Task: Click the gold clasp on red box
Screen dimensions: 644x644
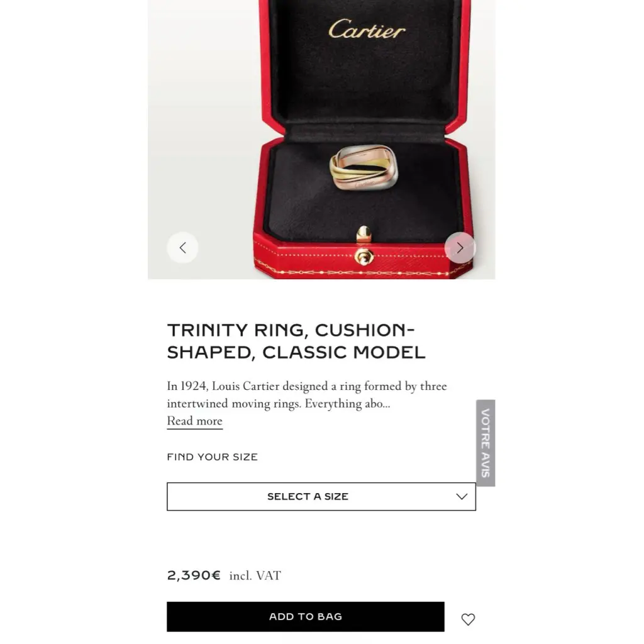Action: click(x=364, y=245)
